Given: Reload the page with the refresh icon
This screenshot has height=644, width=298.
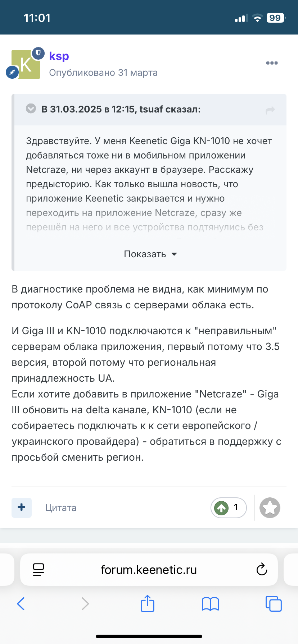Looking at the screenshot, I should [262, 570].
